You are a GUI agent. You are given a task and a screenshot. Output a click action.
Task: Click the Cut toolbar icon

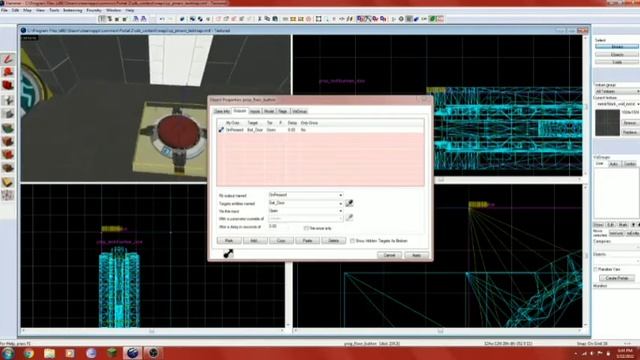(x=259, y=19)
